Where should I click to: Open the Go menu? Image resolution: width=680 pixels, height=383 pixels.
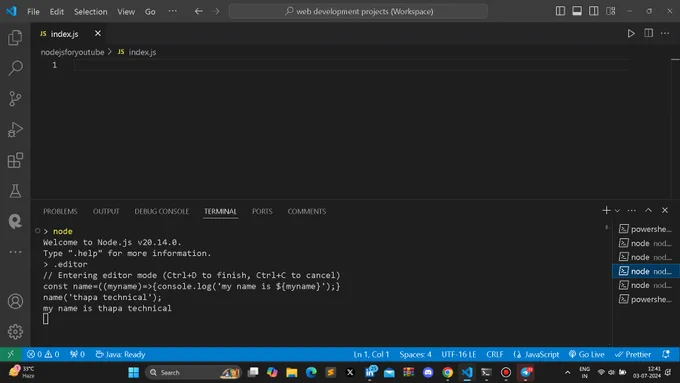coord(150,12)
